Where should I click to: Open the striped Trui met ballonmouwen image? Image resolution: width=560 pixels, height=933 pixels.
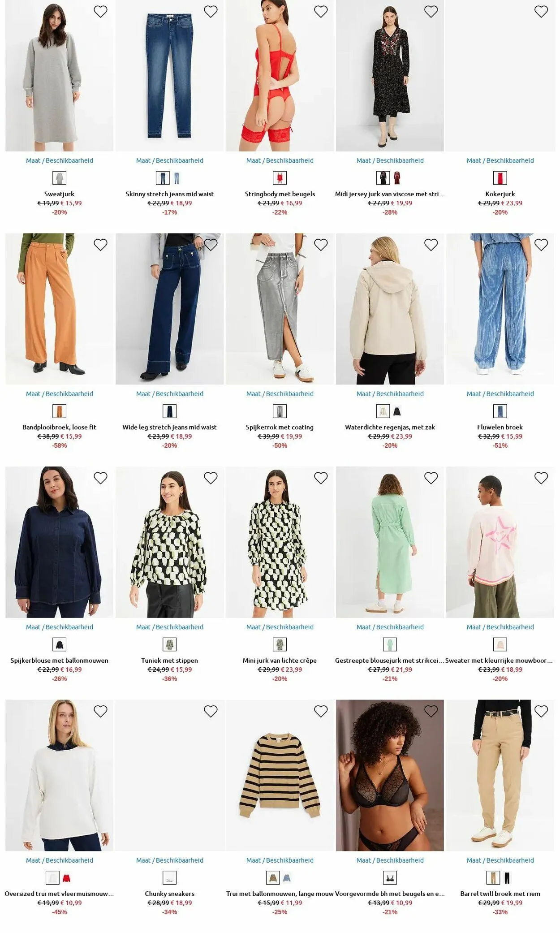(x=280, y=775)
